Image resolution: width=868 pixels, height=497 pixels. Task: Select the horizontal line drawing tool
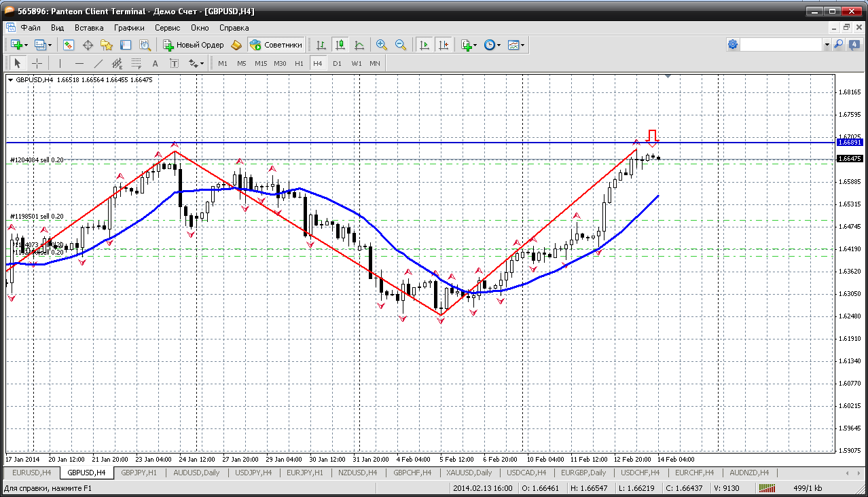(79, 63)
